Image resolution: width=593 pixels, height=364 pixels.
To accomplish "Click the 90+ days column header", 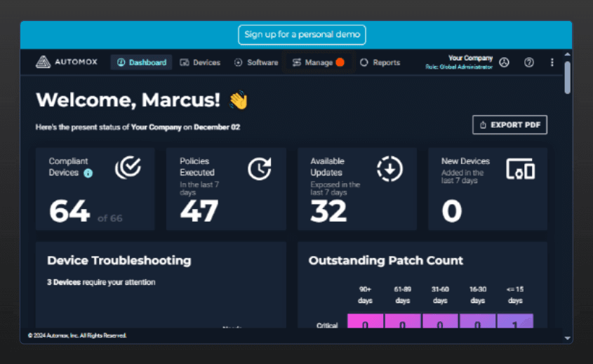I will (366, 295).
